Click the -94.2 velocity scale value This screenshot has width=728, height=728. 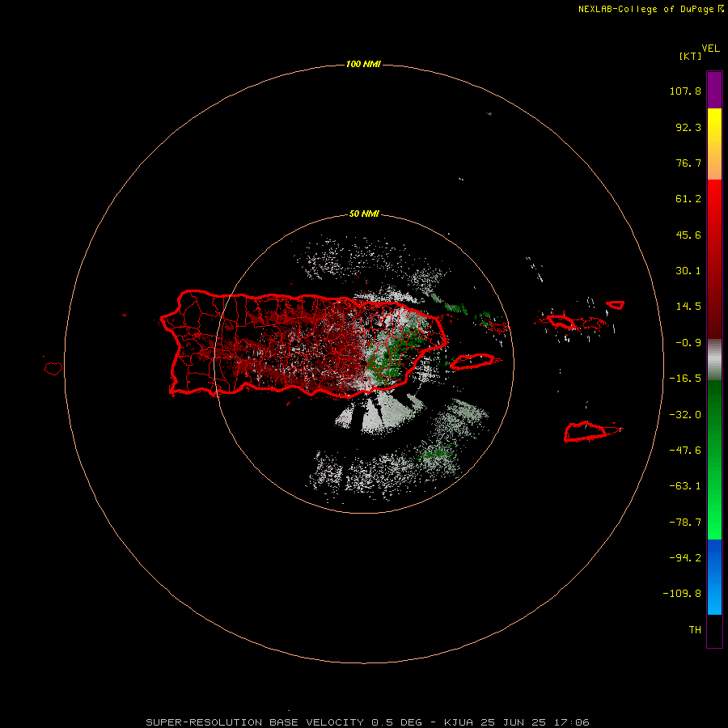click(685, 558)
